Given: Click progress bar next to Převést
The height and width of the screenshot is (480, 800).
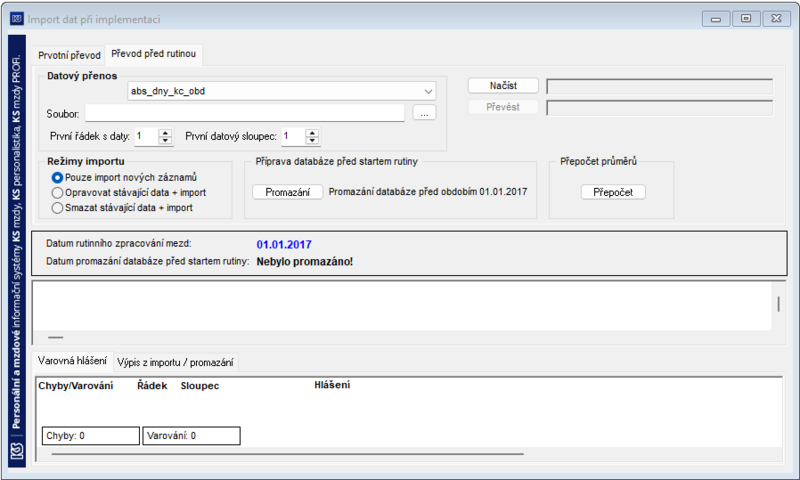Looking at the screenshot, I should point(660,108).
